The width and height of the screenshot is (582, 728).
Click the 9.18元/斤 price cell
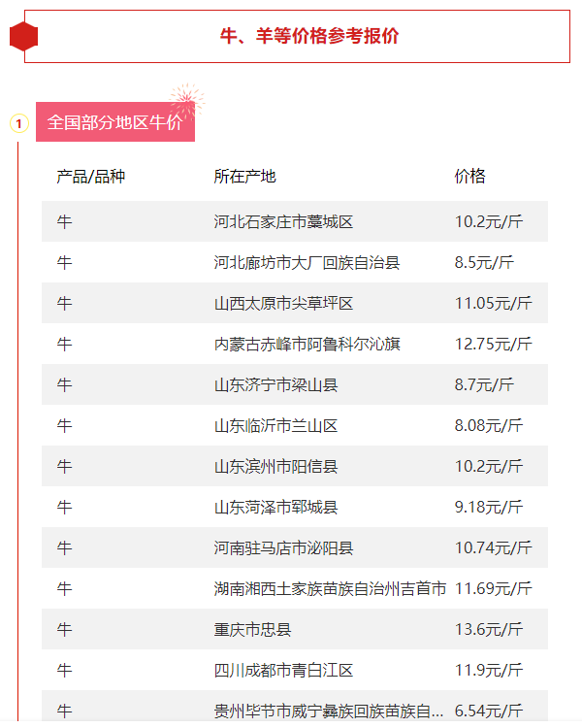click(x=489, y=508)
